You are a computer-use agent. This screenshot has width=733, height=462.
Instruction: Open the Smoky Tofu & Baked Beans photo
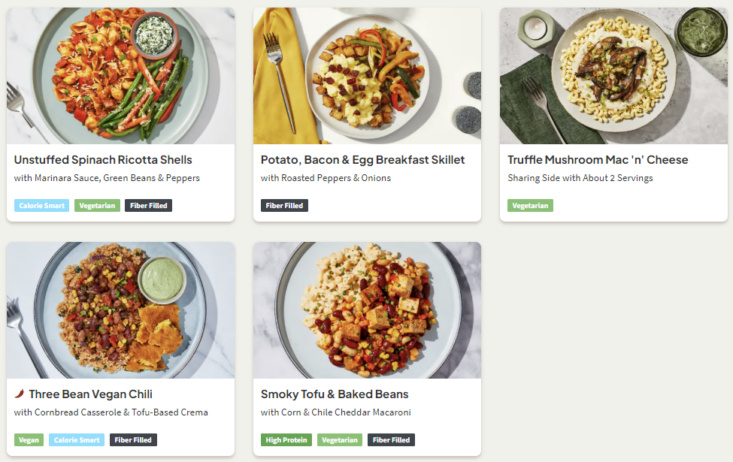[367, 310]
